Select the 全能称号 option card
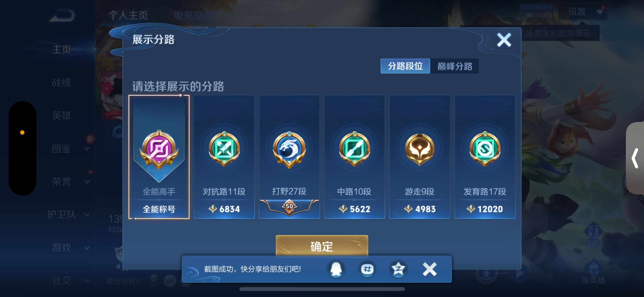 [x=159, y=157]
